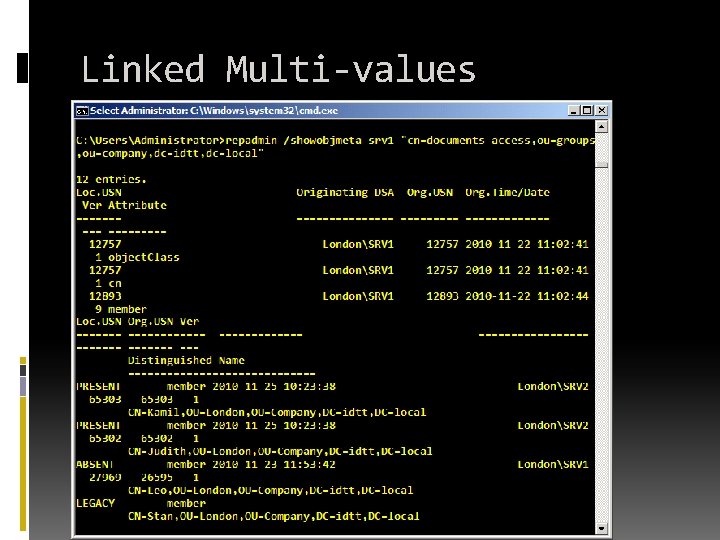Viewport: 720px width, 540px height.
Task: Click the 'Originating DSA' column header
Action: 345,192
